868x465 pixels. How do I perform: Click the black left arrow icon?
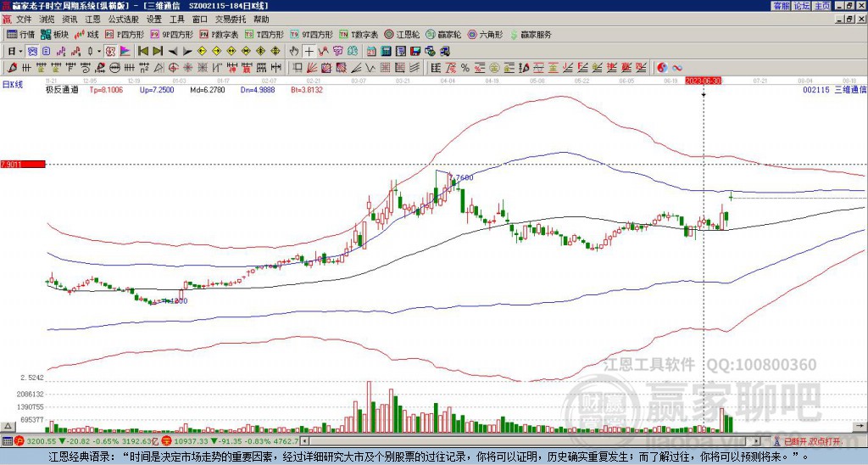173,52
